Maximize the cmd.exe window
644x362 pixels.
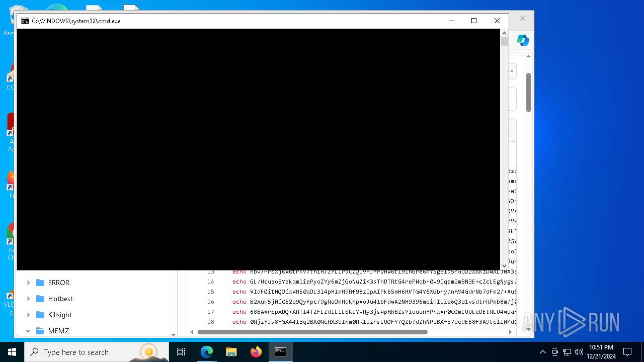click(474, 21)
